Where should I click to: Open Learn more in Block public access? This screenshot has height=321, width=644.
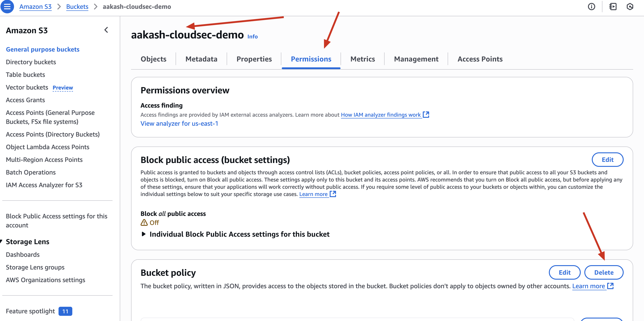pyautogui.click(x=313, y=194)
